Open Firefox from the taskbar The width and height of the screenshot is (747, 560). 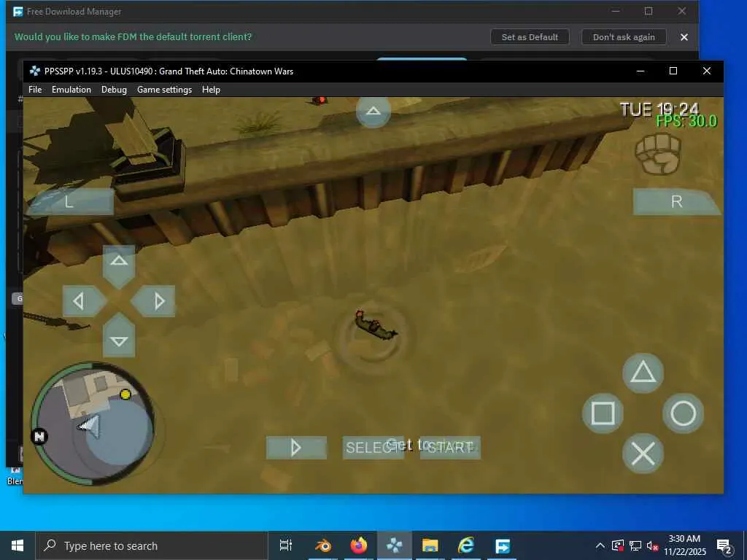(359, 545)
